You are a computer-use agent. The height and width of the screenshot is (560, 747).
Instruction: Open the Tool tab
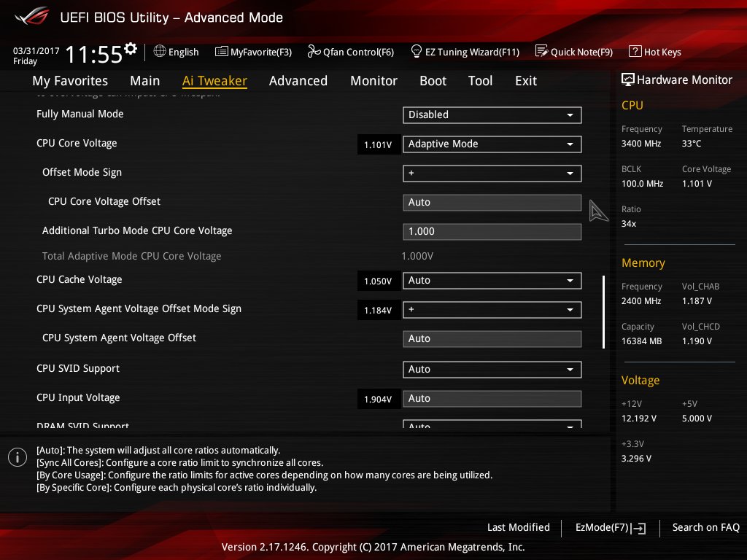[x=480, y=81]
